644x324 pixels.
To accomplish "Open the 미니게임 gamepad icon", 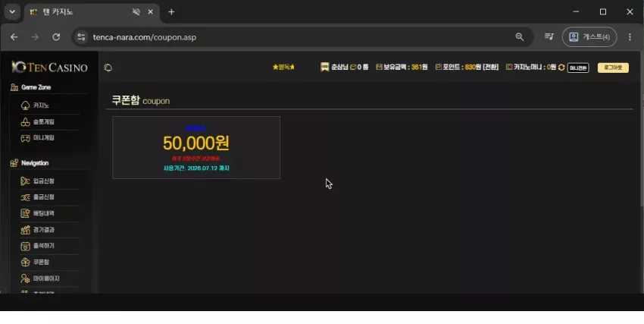I will (x=25, y=138).
